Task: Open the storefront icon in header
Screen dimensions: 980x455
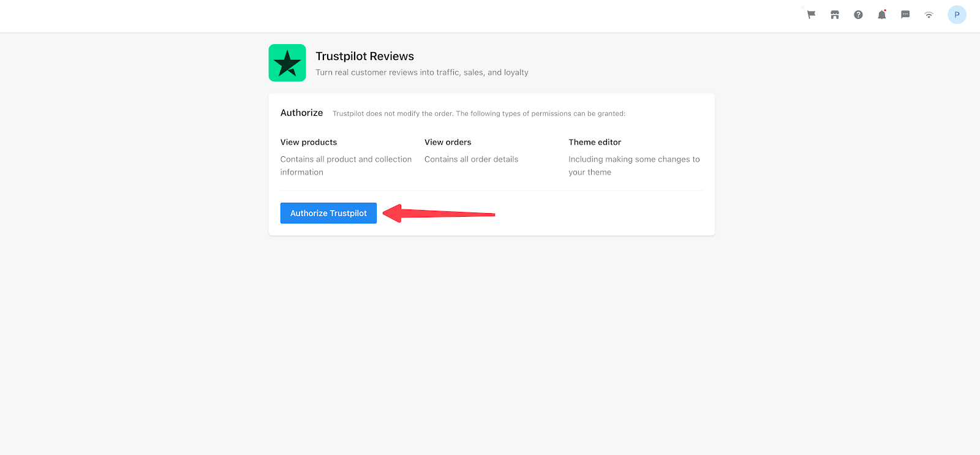Action: [x=835, y=15]
